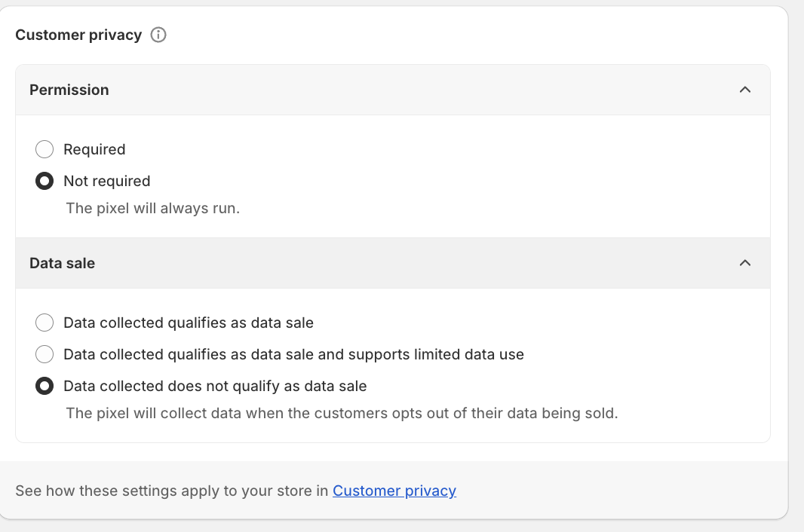This screenshot has width=804, height=532.
Task: Click the Data sale section header title
Action: click(63, 263)
